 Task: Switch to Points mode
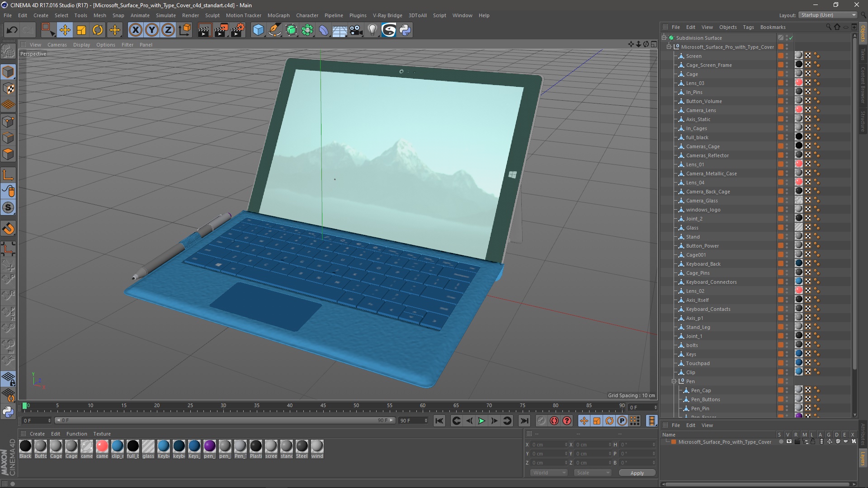tap(8, 122)
